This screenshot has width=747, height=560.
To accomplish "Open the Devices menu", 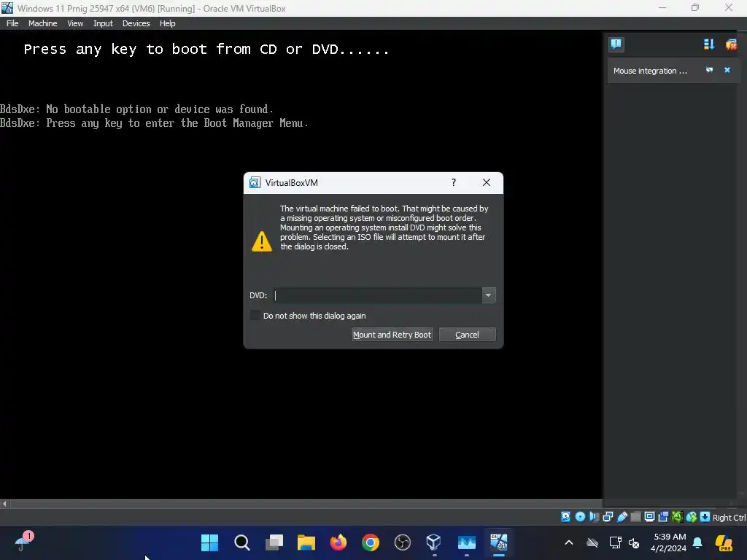I will point(136,23).
